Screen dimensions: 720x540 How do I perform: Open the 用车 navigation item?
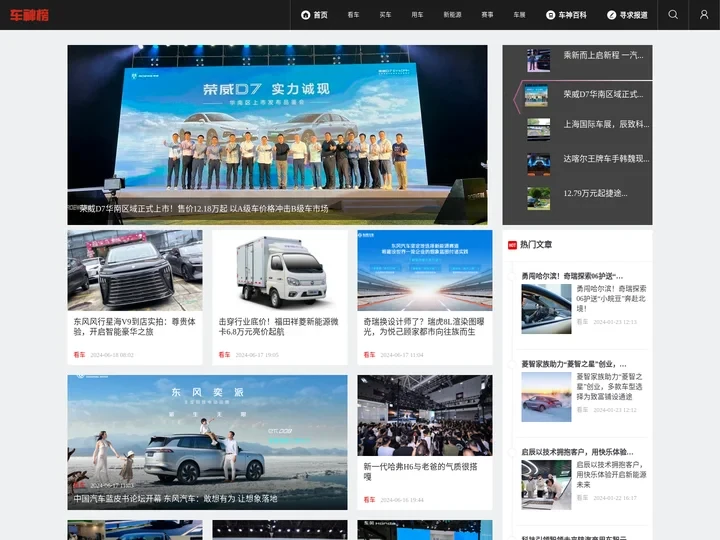417,15
